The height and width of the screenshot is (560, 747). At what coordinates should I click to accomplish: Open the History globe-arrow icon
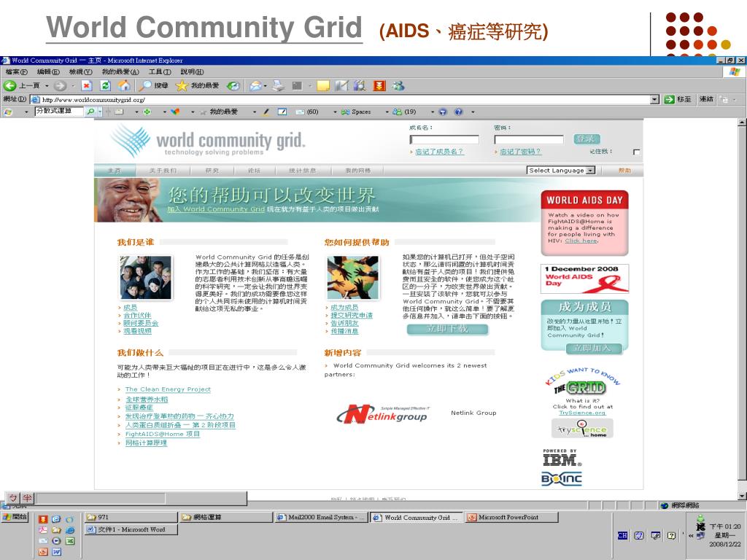pyautogui.click(x=233, y=86)
